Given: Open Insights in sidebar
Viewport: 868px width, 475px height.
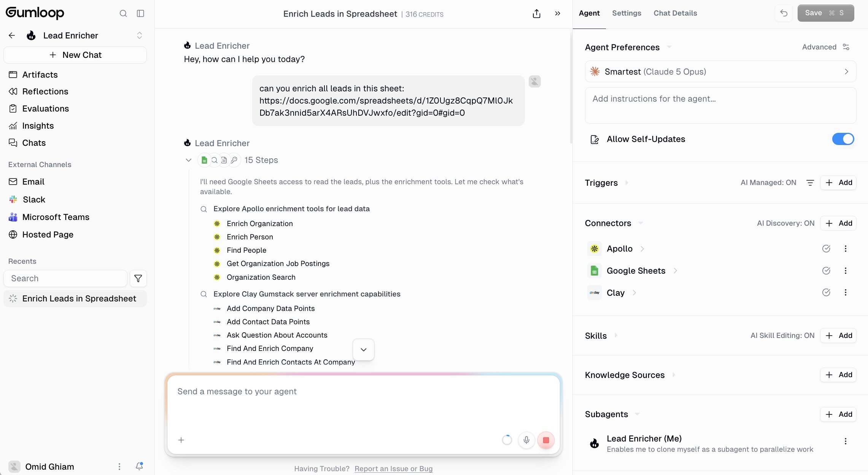Looking at the screenshot, I should [x=38, y=126].
